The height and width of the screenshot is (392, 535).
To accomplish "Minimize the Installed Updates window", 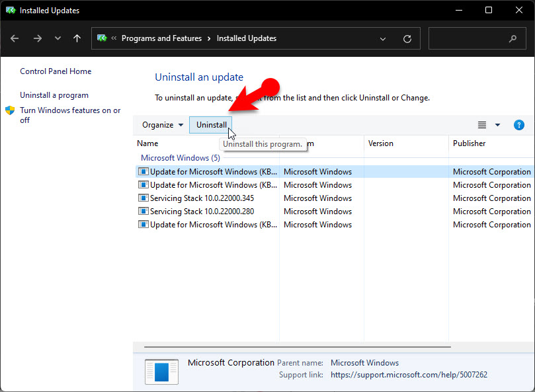I will 459,10.
